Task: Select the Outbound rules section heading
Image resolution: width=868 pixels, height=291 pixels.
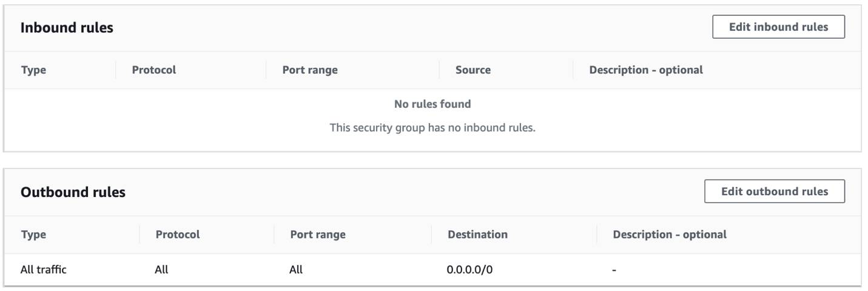Action: (73, 192)
